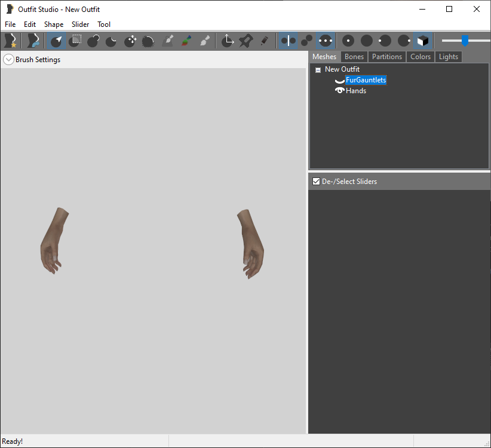The height and width of the screenshot is (448, 491).
Task: Choose the plain circle brush preset
Action: pyautogui.click(x=367, y=41)
